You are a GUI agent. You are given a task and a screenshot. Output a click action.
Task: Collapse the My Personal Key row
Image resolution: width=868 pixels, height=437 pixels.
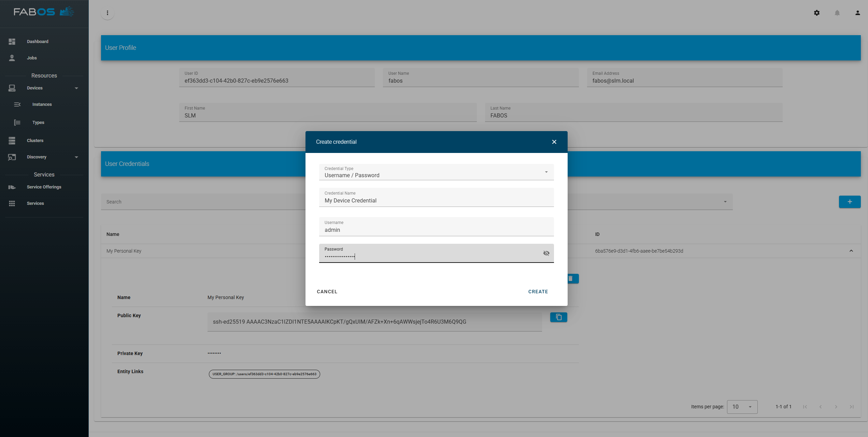click(x=850, y=251)
